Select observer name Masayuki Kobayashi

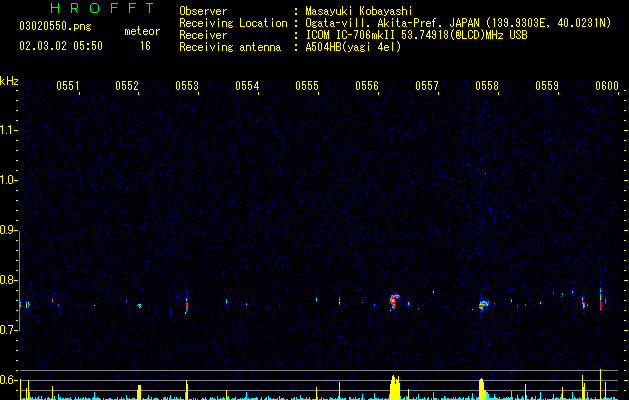point(359,11)
